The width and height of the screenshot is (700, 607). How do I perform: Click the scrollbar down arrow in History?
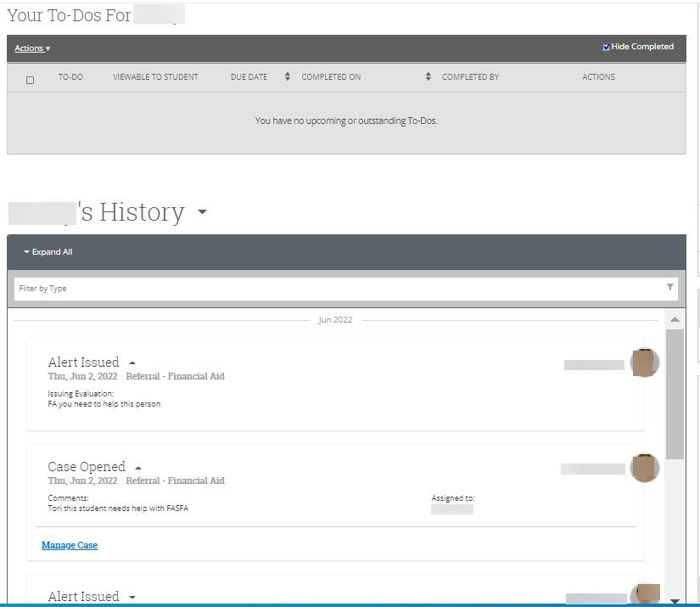pos(675,600)
